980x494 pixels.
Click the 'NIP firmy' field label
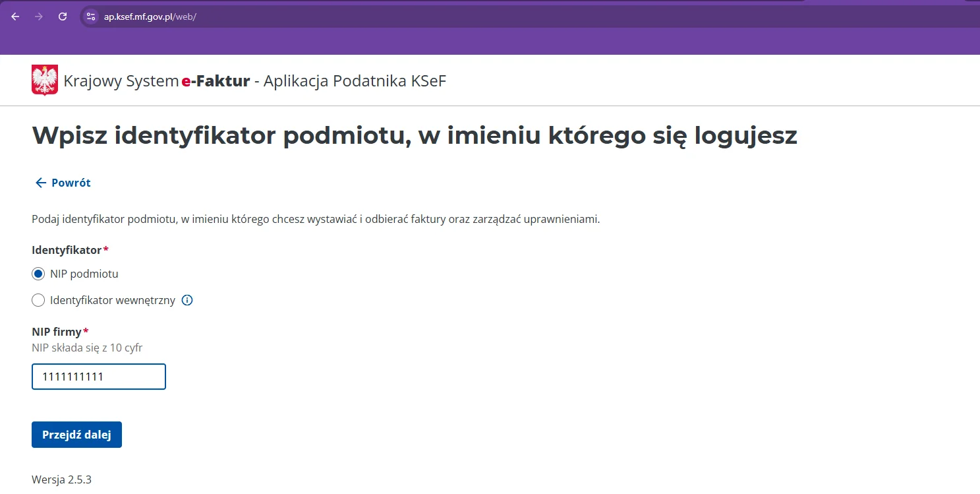point(60,332)
